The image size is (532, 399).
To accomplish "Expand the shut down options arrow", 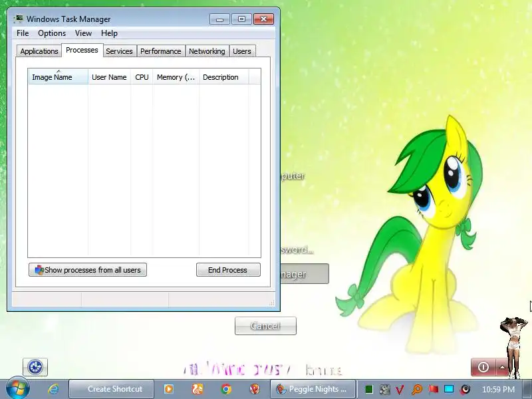I will pos(502,367).
